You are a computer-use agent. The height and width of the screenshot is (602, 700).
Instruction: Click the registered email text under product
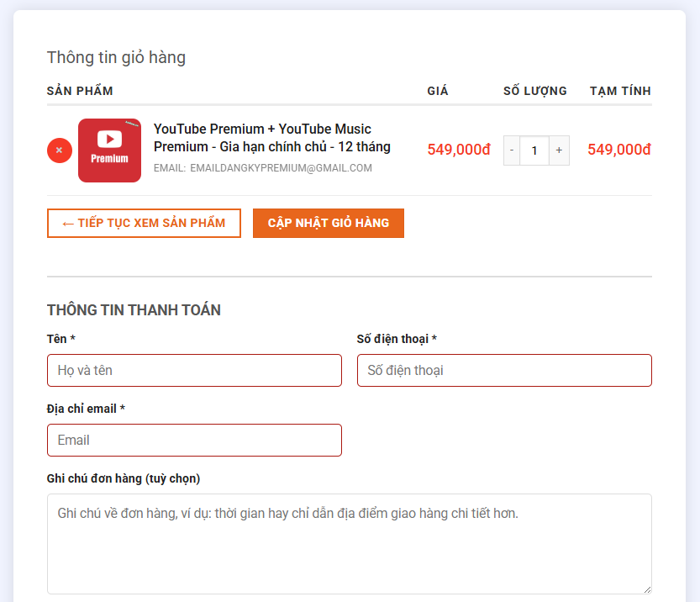point(281,168)
